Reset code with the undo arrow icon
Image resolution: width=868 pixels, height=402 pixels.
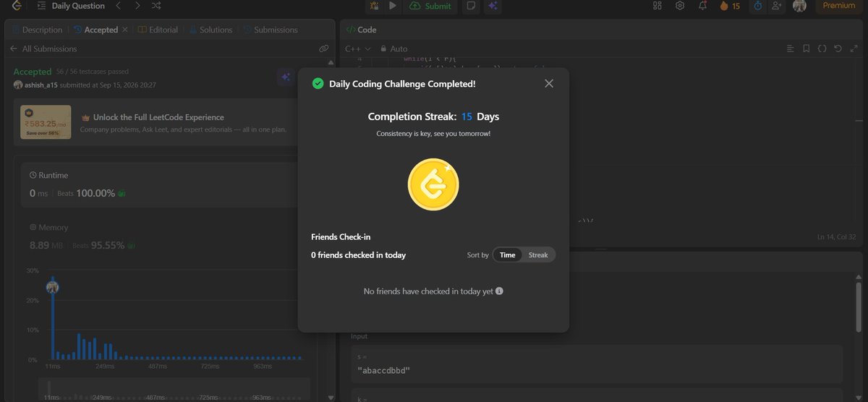838,48
